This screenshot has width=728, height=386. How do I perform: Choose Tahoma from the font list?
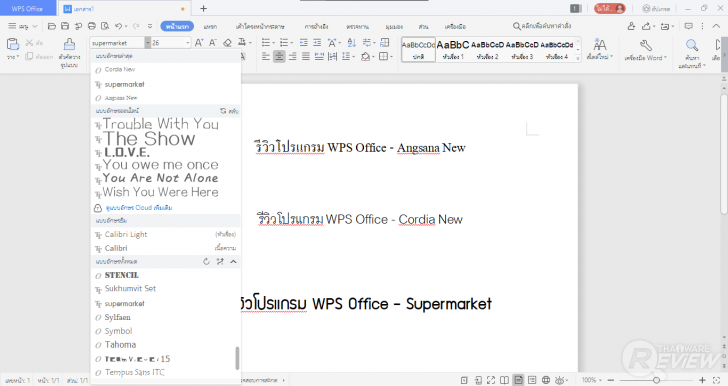point(120,345)
